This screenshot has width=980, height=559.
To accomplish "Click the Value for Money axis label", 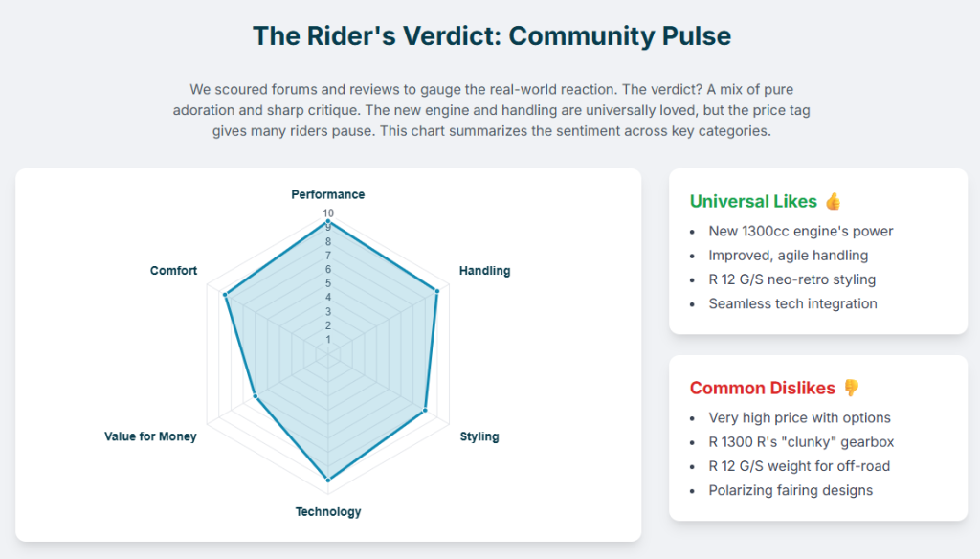I will coord(150,436).
